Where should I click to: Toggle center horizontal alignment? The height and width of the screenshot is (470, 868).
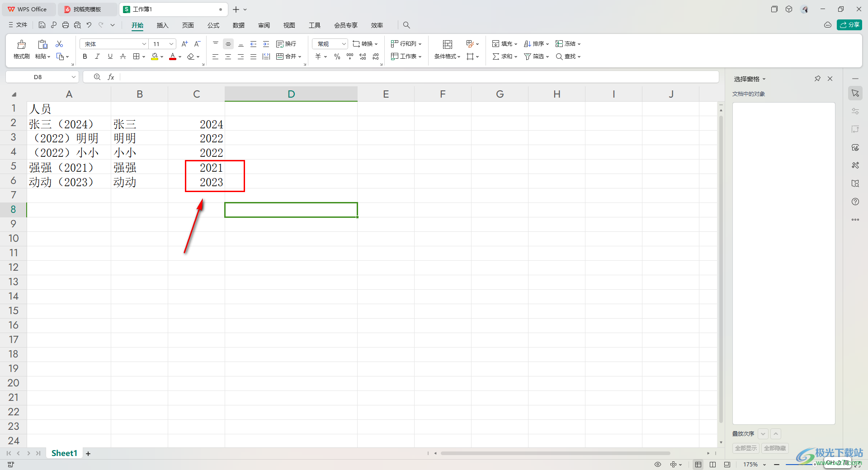click(228, 56)
